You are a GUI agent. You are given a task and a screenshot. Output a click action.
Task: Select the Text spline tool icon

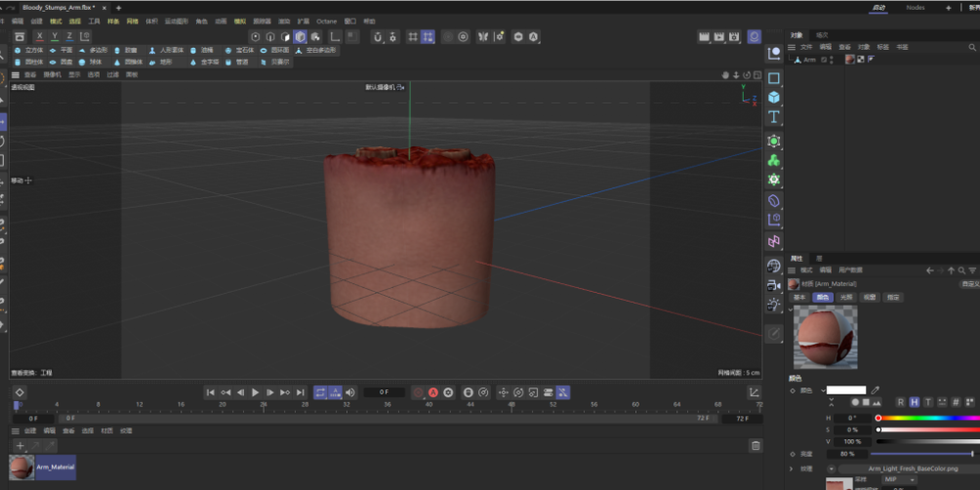coord(774,117)
